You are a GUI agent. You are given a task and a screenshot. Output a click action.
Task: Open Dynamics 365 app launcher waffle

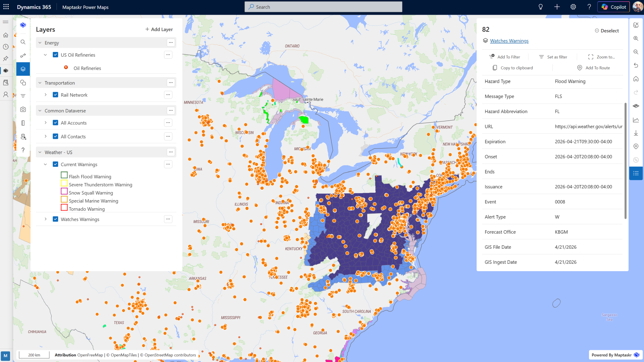6,7
